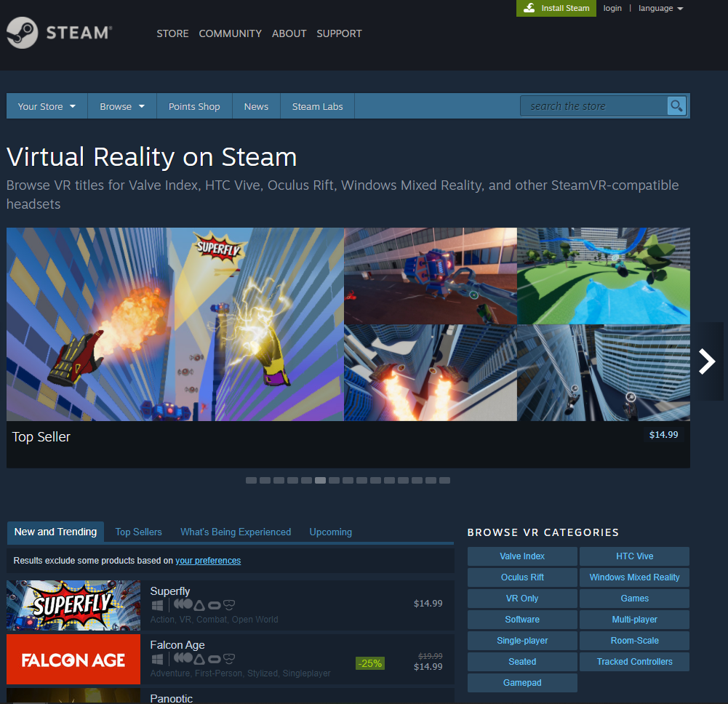Click Falcon Age's Windows Mixed Reality headset icon

click(229, 659)
